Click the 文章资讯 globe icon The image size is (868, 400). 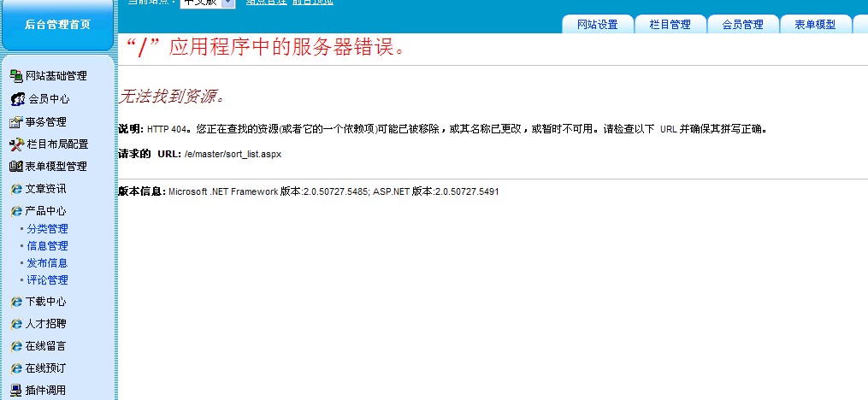point(16,189)
